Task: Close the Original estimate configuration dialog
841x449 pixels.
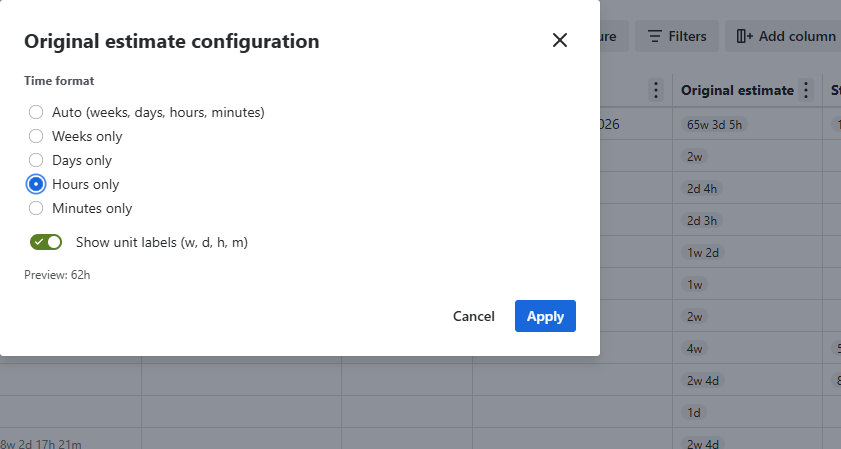Action: [x=559, y=40]
